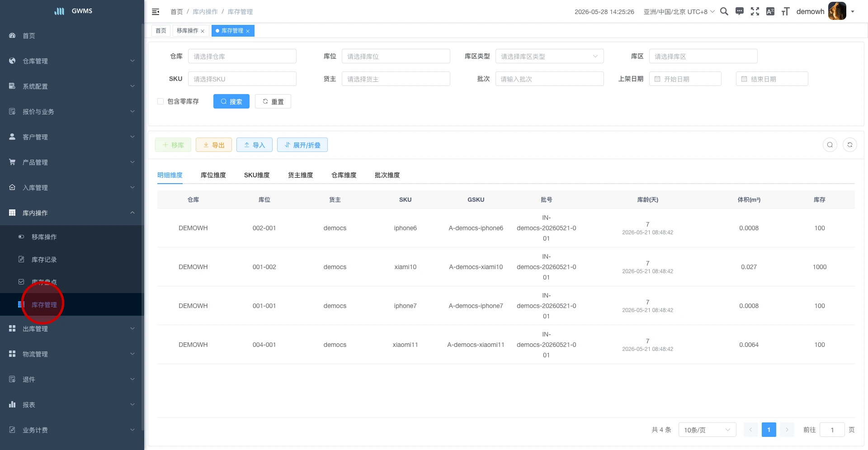Click the 批次 input field
The width and height of the screenshot is (868, 450).
tap(550, 79)
